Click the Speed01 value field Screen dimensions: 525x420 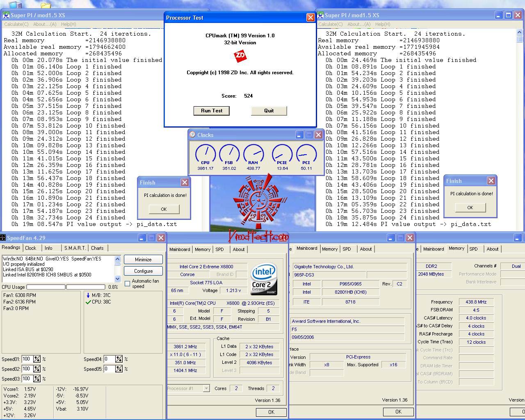click(x=27, y=359)
